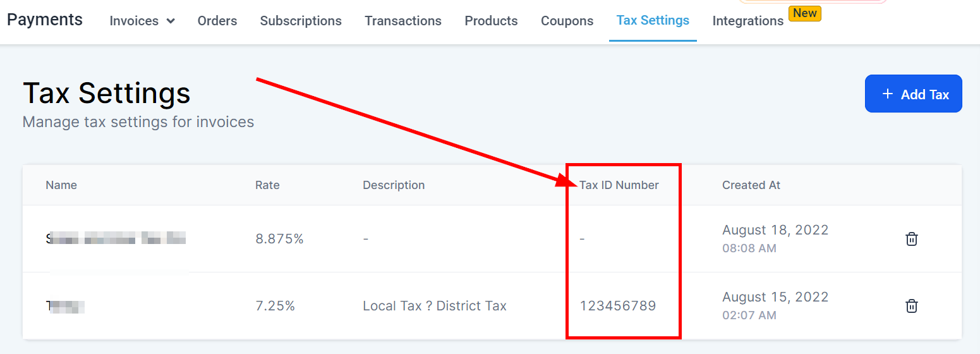Viewport: 980px width, 354px height.
Task: Delete the 8.875% tax entry
Action: (911, 239)
